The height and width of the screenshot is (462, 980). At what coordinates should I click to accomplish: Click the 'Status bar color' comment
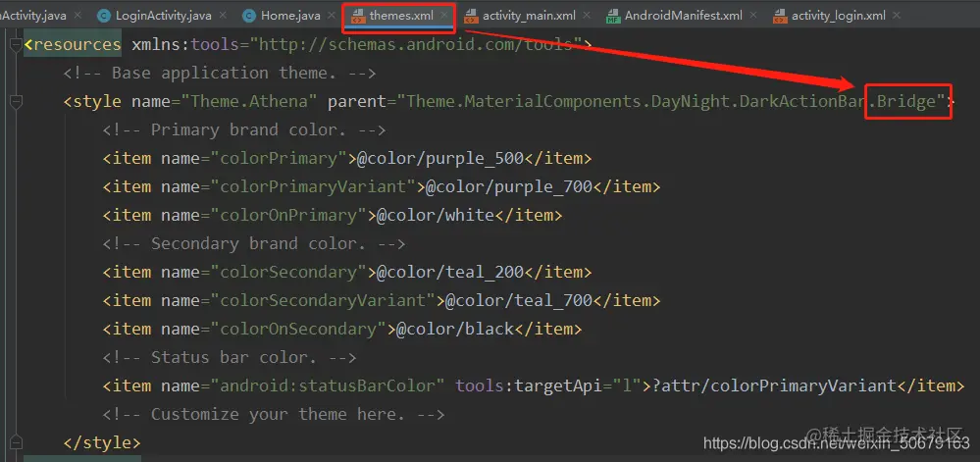[230, 358]
